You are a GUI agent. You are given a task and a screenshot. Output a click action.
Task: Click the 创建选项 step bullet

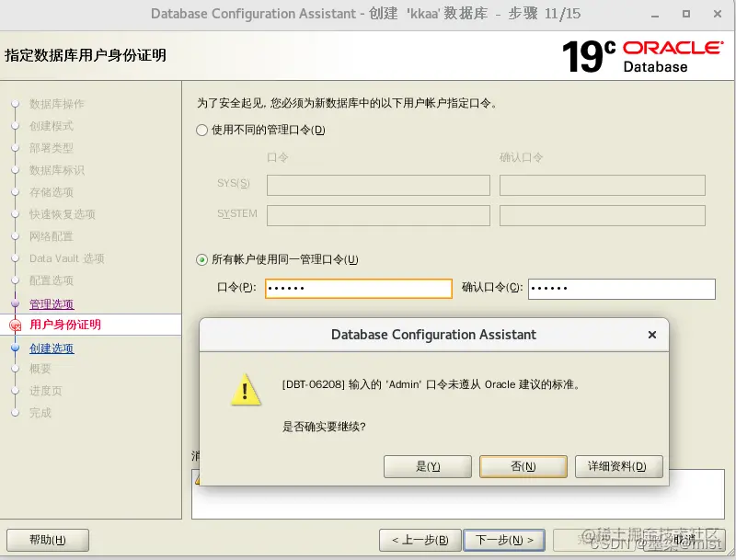(x=15, y=348)
